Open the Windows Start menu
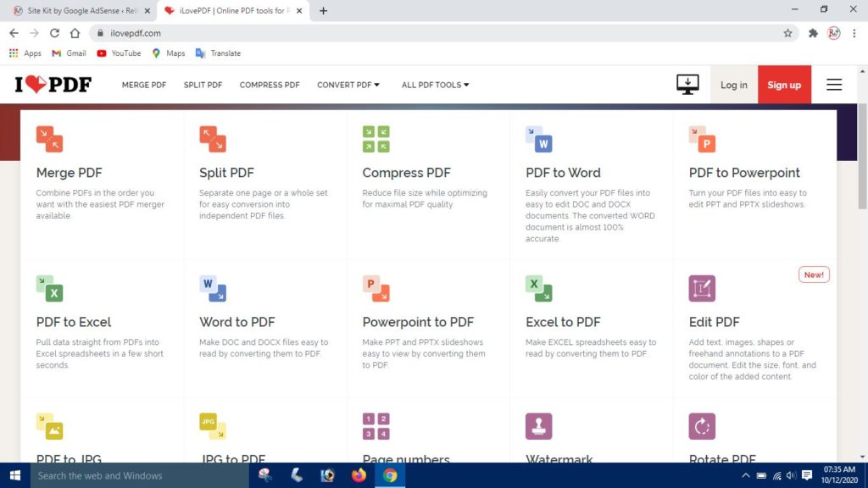Screen dimensions: 868x488 15,475
